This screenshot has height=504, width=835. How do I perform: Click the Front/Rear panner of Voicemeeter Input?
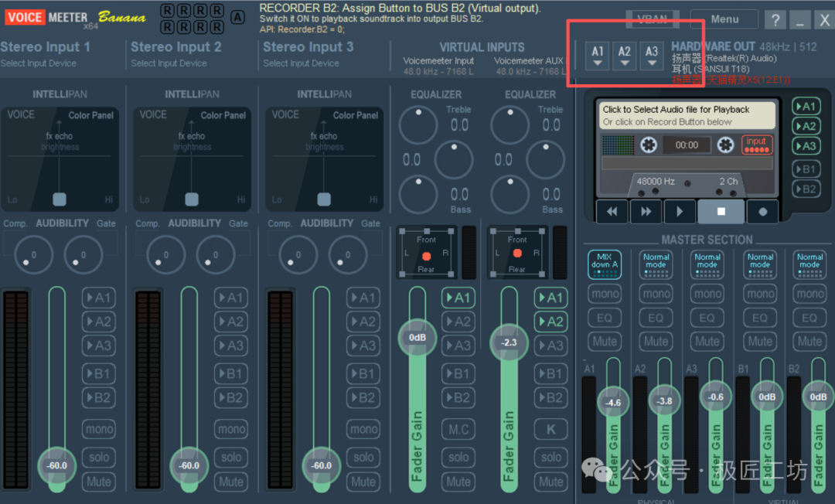click(426, 254)
